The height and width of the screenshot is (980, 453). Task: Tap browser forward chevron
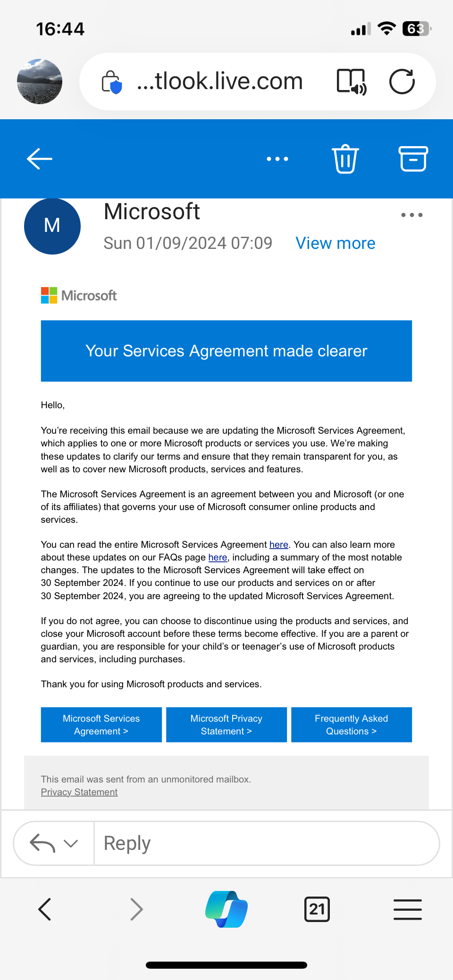tap(136, 909)
